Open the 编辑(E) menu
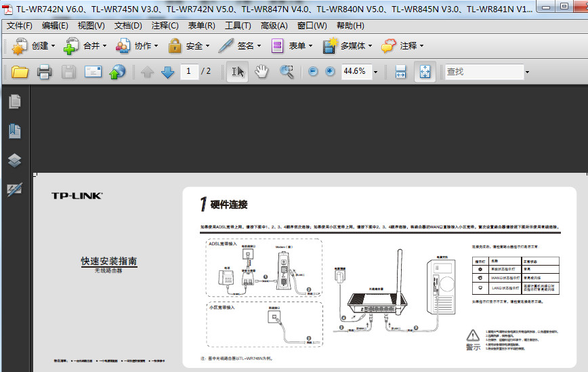 [x=55, y=26]
